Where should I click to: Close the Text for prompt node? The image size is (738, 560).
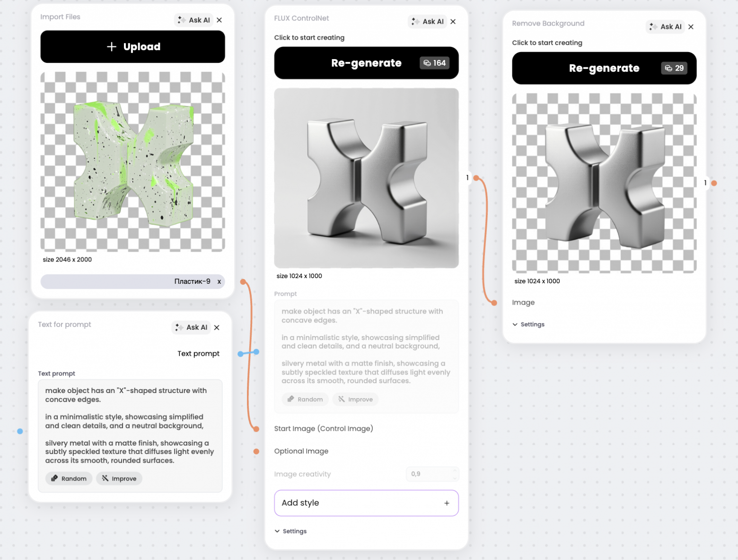pos(217,327)
